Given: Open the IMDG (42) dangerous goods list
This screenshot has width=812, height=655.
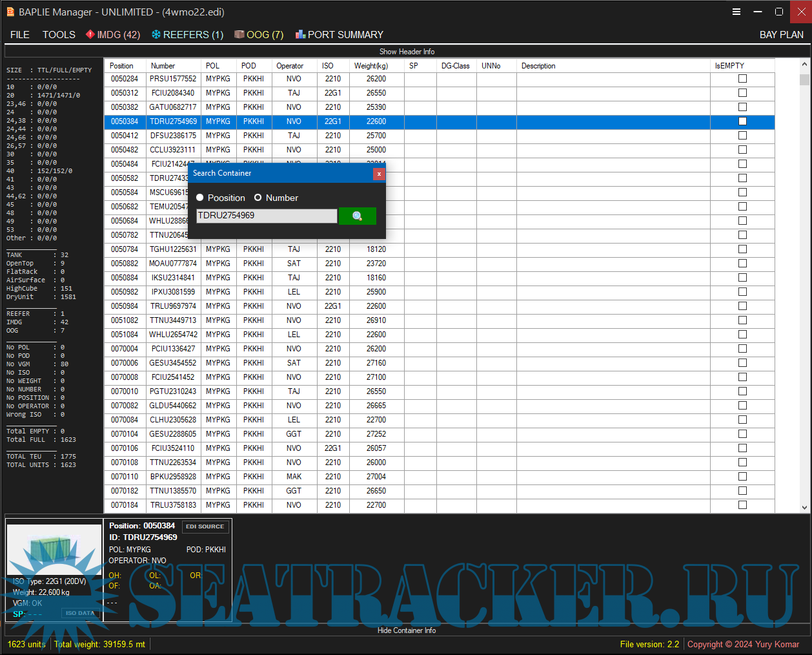Looking at the screenshot, I should pos(113,35).
